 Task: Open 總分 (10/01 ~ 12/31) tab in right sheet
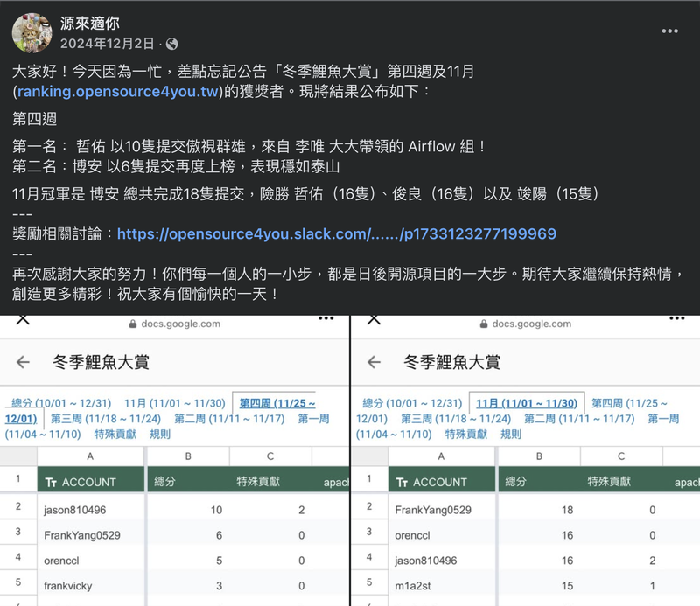click(412, 403)
